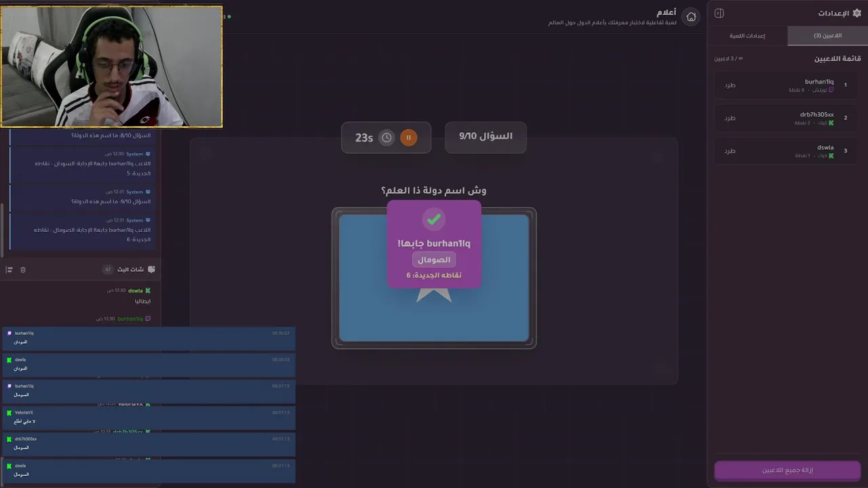Click the Kick icon under drb7h305xx in the player list
Screen dimensions: 868x488
pyautogui.click(x=831, y=123)
